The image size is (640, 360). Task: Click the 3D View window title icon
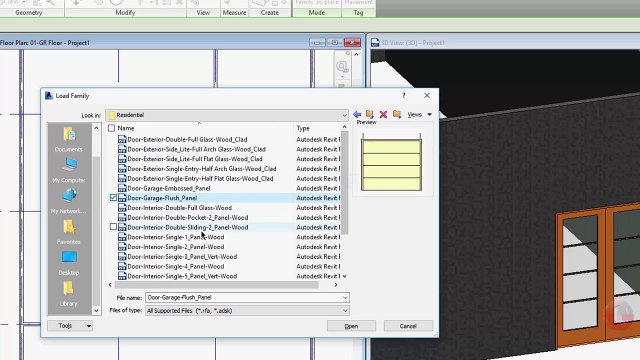click(x=375, y=42)
